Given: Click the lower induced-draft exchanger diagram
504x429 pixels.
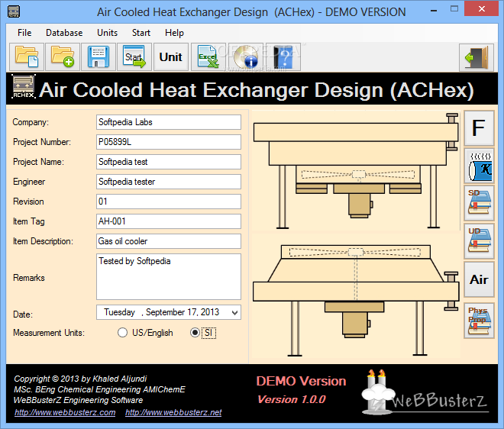Looking at the screenshot, I should [x=356, y=299].
